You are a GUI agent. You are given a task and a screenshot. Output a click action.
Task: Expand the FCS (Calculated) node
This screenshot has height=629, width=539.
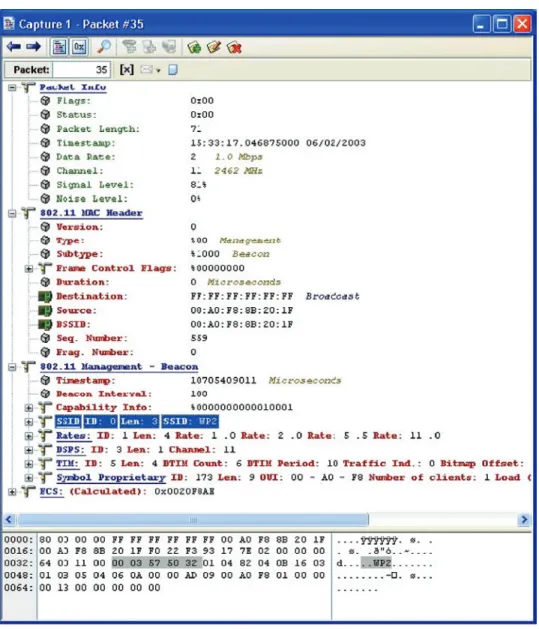point(12,492)
